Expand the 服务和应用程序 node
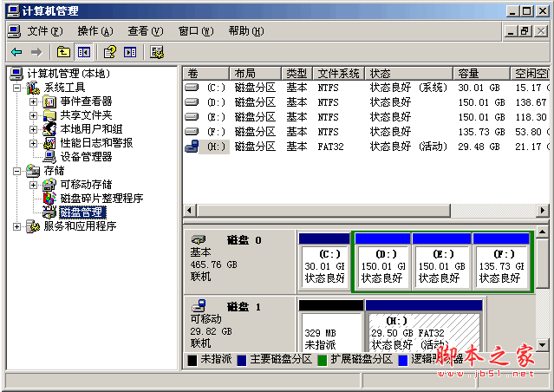Image resolution: width=554 pixels, height=392 pixels. [x=16, y=226]
